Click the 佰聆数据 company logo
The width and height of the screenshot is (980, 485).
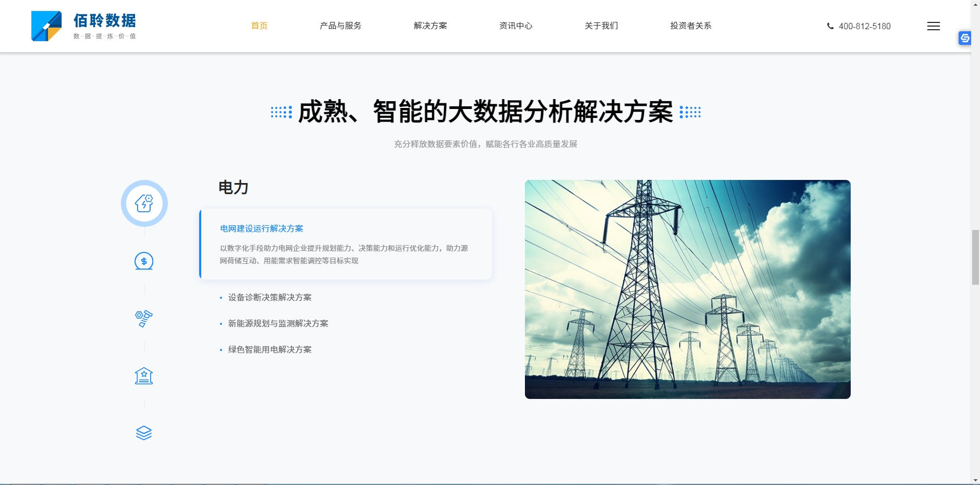84,26
